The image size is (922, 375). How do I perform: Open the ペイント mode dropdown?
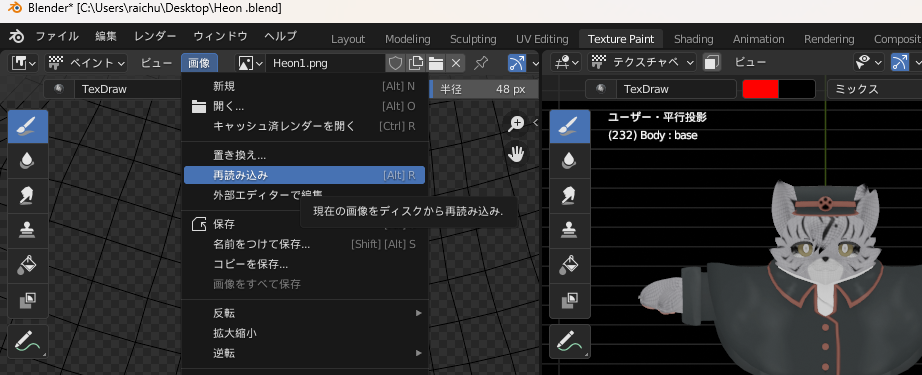coord(87,63)
